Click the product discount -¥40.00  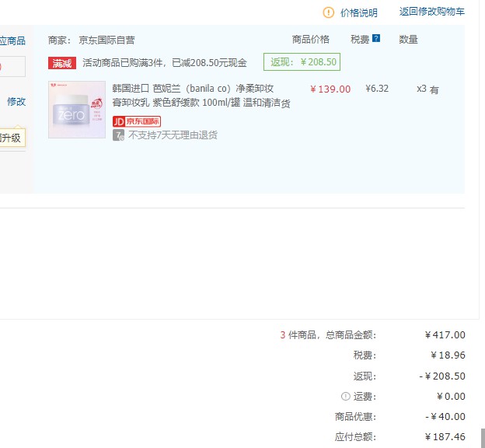click(445, 417)
